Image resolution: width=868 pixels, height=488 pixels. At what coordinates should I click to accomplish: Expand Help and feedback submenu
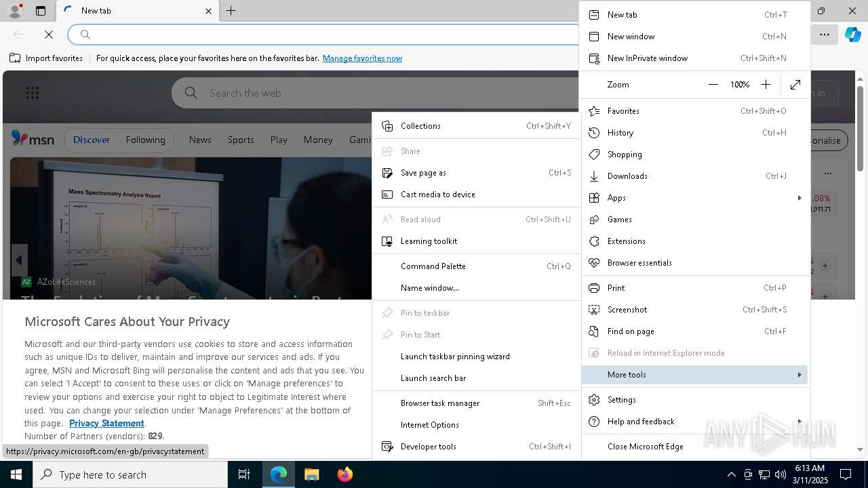click(x=694, y=422)
